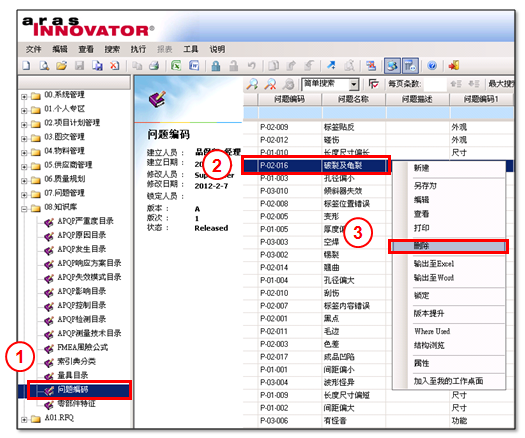This screenshot has width=525, height=438.
Task: Click the blue Help question mark icon
Action: click(x=432, y=66)
